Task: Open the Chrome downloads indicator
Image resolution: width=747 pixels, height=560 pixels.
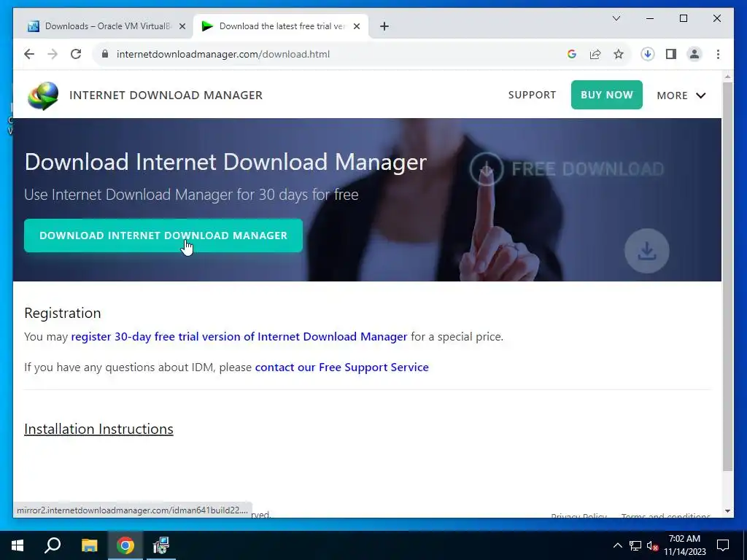Action: pos(648,54)
